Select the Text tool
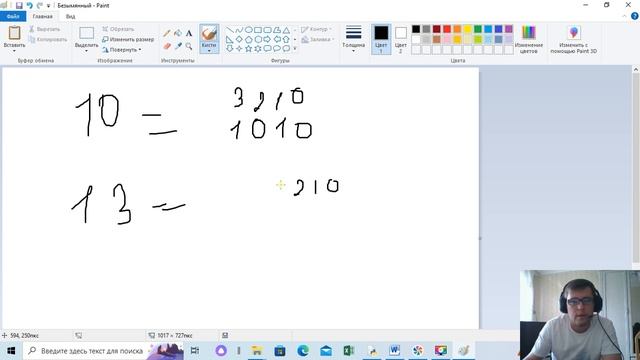 tap(189, 33)
